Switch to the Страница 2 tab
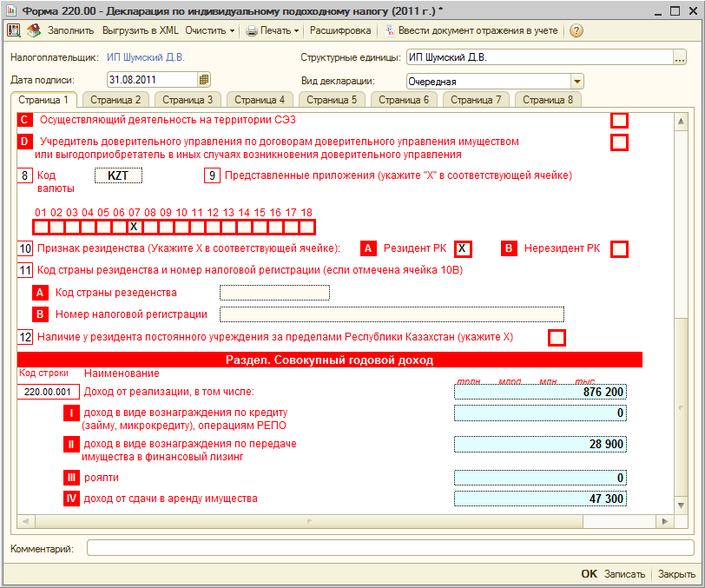705x588 pixels. [115, 100]
